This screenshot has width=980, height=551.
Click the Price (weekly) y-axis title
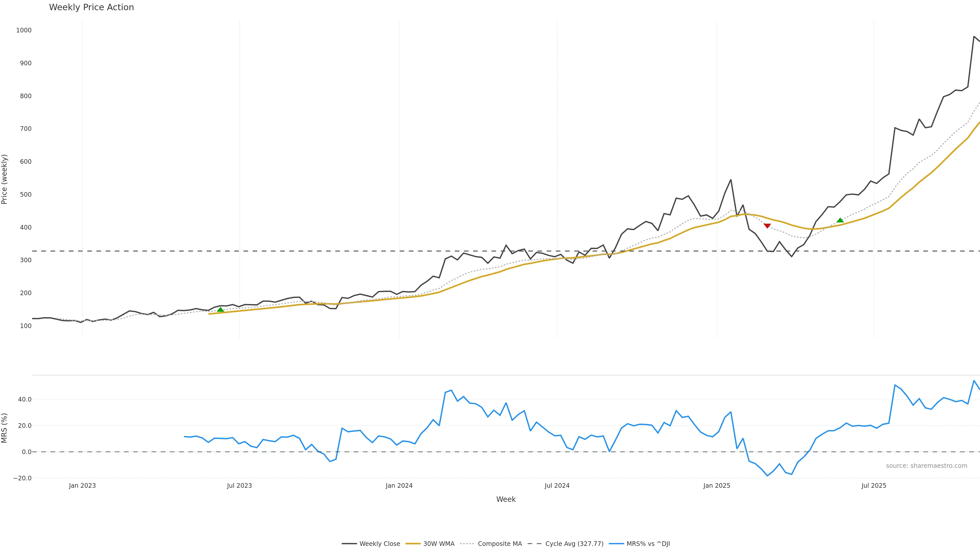pos(5,179)
